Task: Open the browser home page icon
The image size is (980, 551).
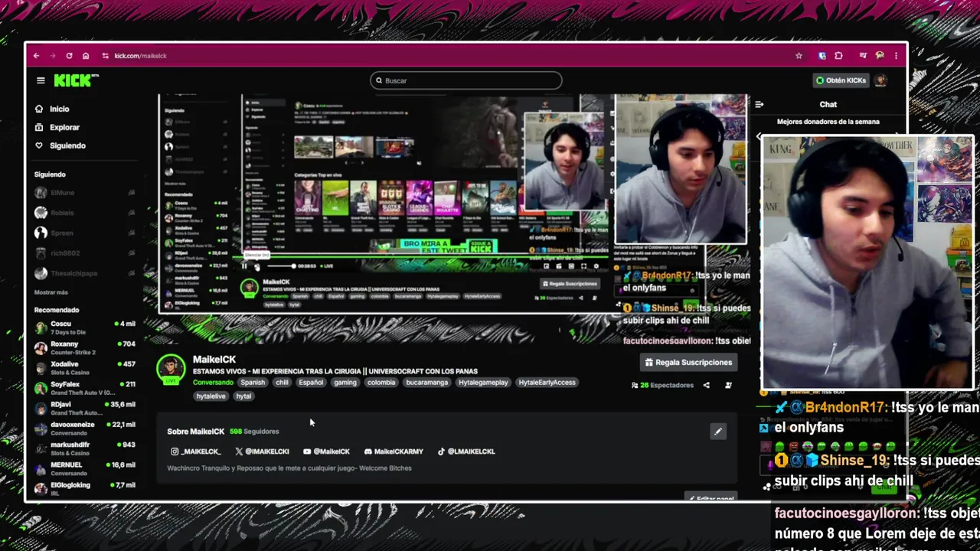Action: pyautogui.click(x=86, y=56)
